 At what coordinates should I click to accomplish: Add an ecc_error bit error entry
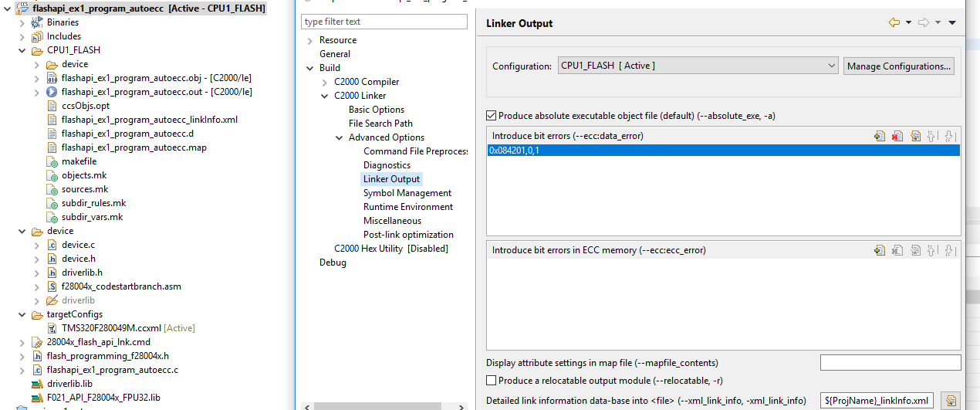880,250
